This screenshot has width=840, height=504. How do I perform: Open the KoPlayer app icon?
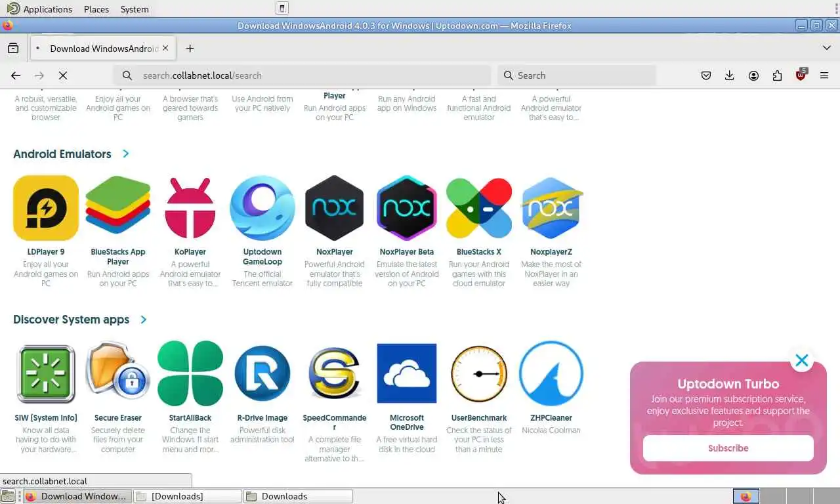point(190,208)
